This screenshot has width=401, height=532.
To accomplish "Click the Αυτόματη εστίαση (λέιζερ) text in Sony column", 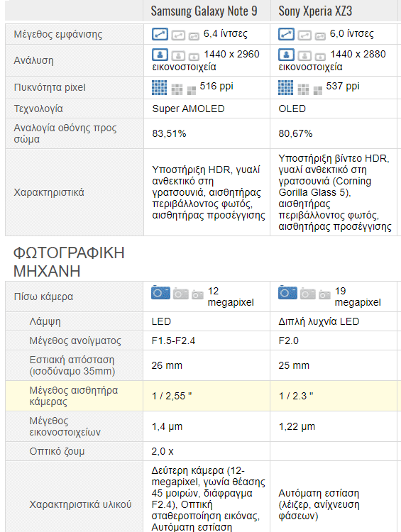I will pyautogui.click(x=319, y=504).
